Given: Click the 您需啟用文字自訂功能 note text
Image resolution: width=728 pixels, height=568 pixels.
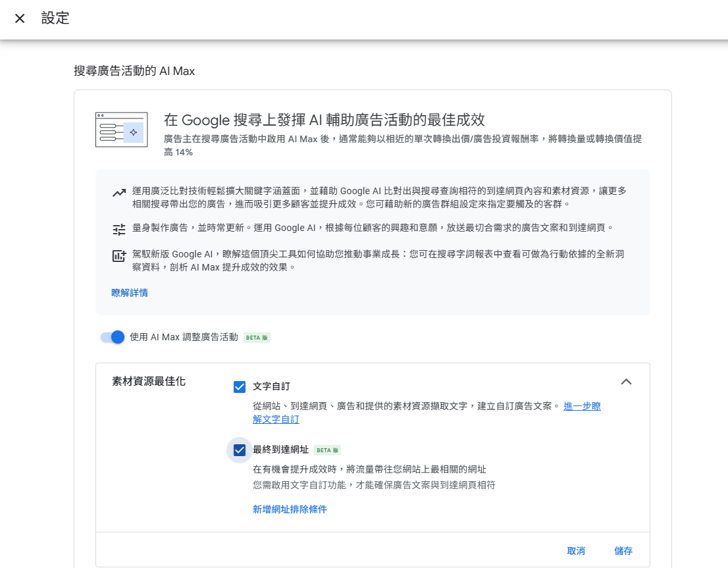Looking at the screenshot, I should coord(375,485).
